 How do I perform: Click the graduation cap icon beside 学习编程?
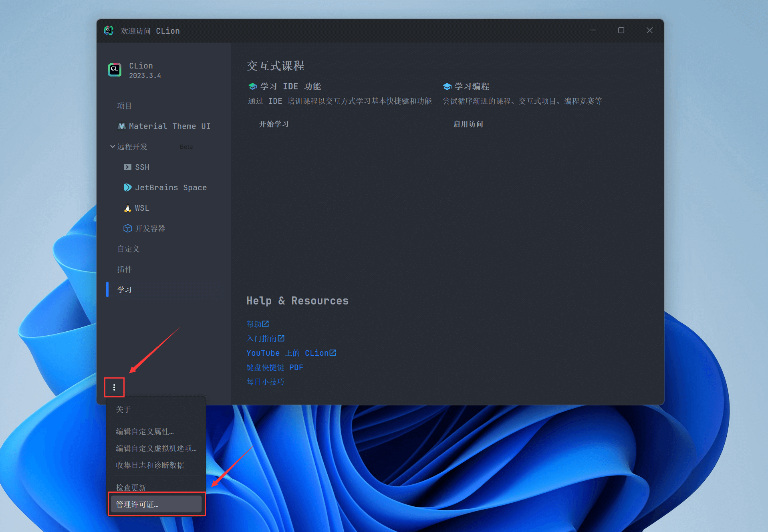[x=447, y=87]
